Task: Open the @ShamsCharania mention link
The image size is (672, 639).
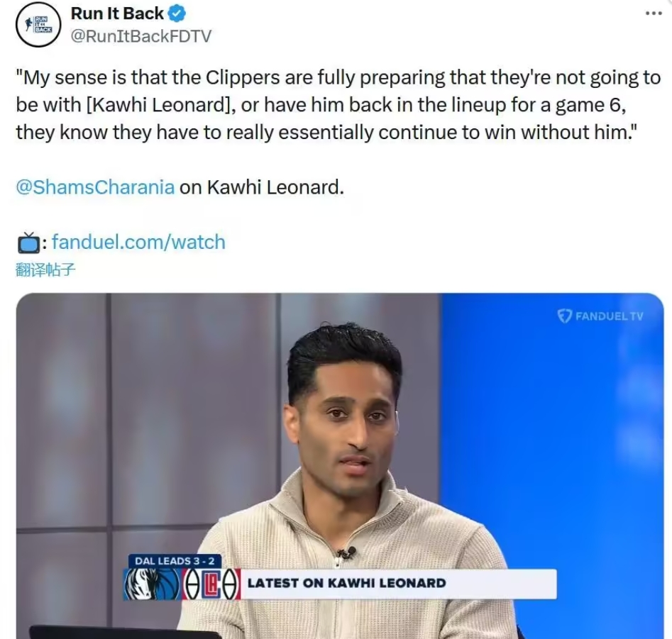Action: [x=95, y=187]
